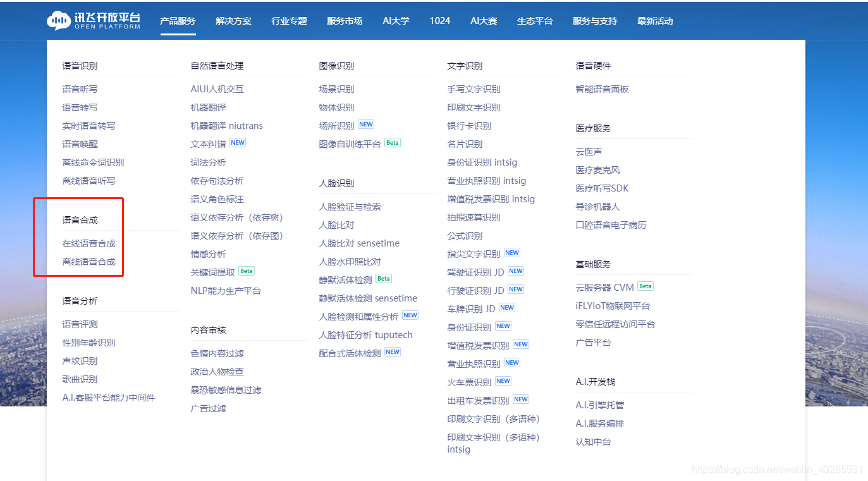The height and width of the screenshot is (481, 868).
Task: Select 身份证识别 intsig
Action: click(x=482, y=162)
